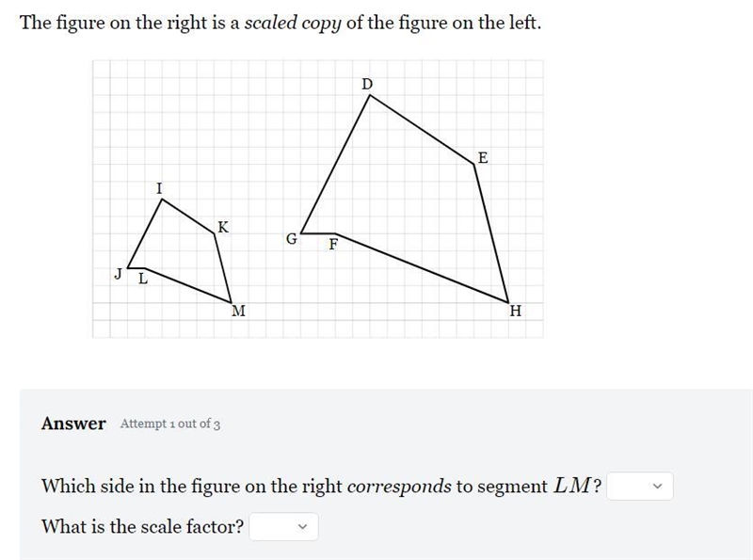Click vertex G label on the grid

pos(292,239)
